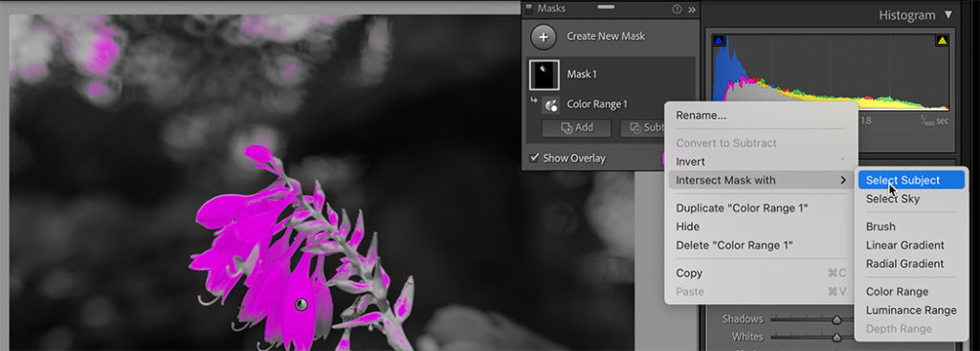Click the mask pin on the flower

(301, 305)
